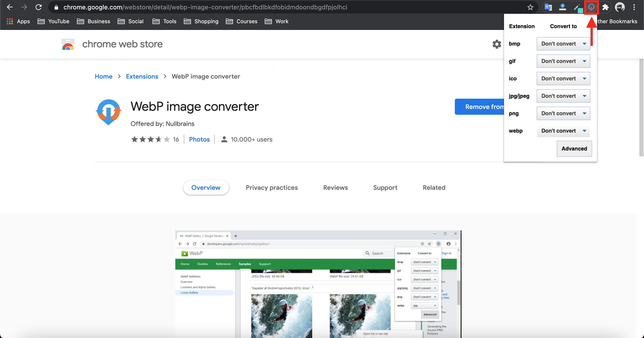Switch to the Privacy practices tab
Screen dimensions: 644x338
271,188
